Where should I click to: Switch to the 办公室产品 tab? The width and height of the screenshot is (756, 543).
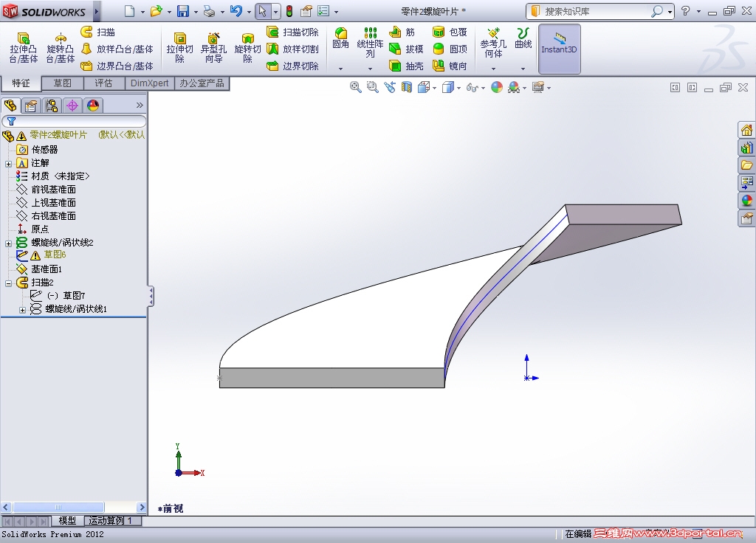(202, 83)
